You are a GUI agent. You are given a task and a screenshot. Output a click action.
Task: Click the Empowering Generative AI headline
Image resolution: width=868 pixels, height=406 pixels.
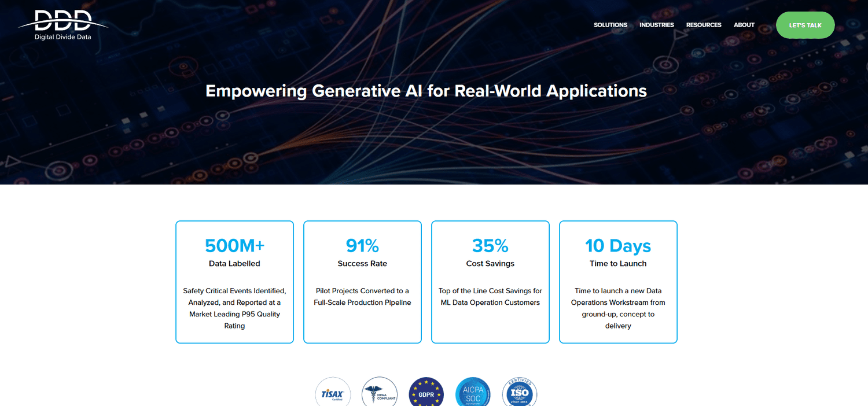pos(426,91)
